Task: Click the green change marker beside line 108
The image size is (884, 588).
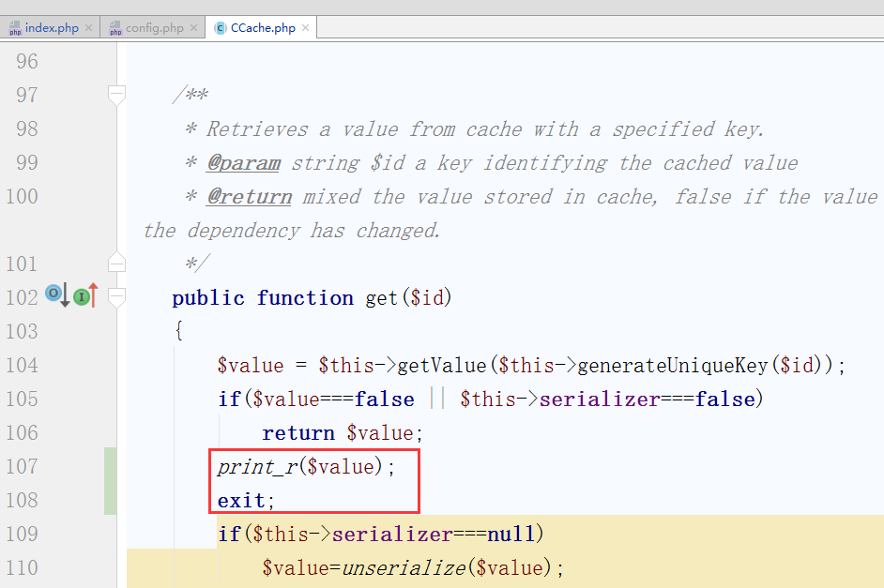Action: tap(111, 499)
